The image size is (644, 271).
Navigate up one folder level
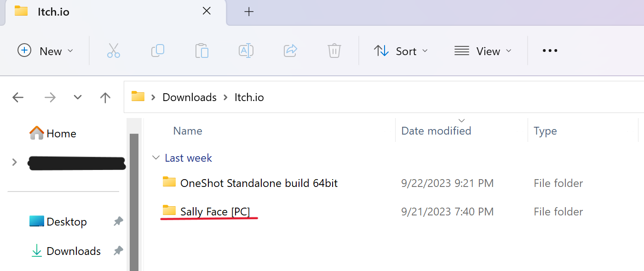[105, 97]
